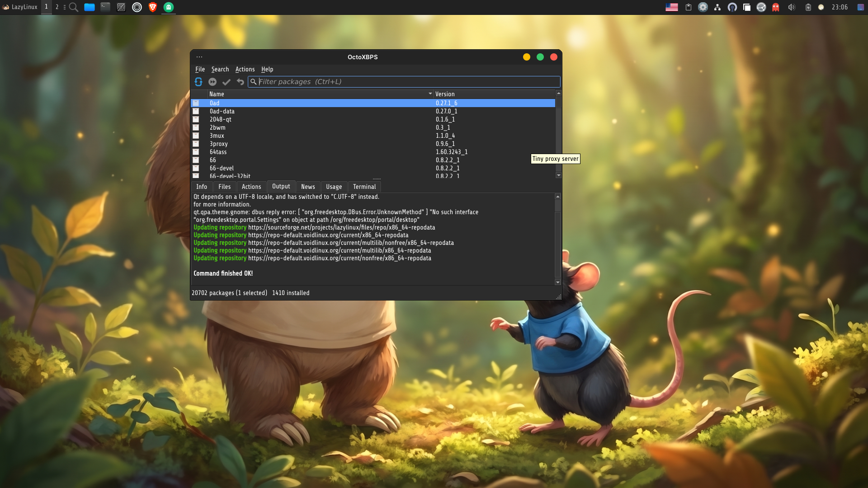Select the 3proxy package row

point(373,144)
